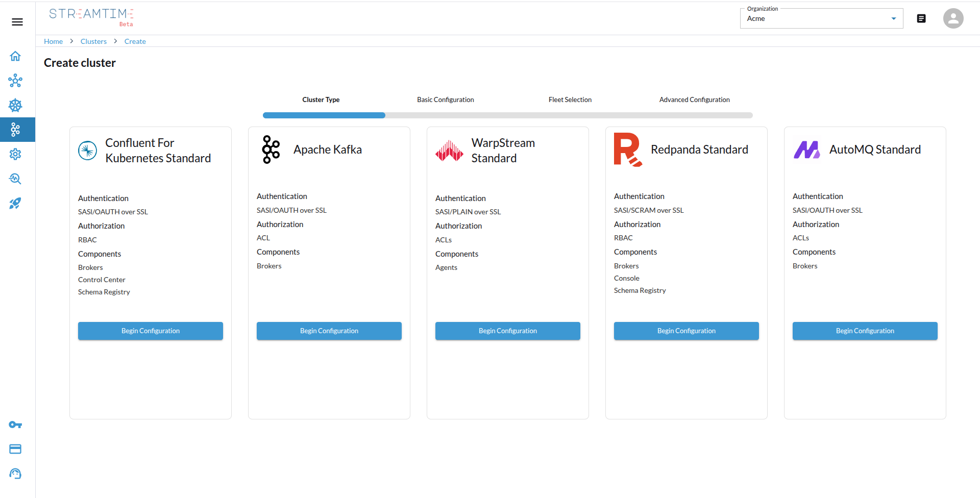Open the Kubernetes helm wheel sidebar icon

(x=15, y=105)
